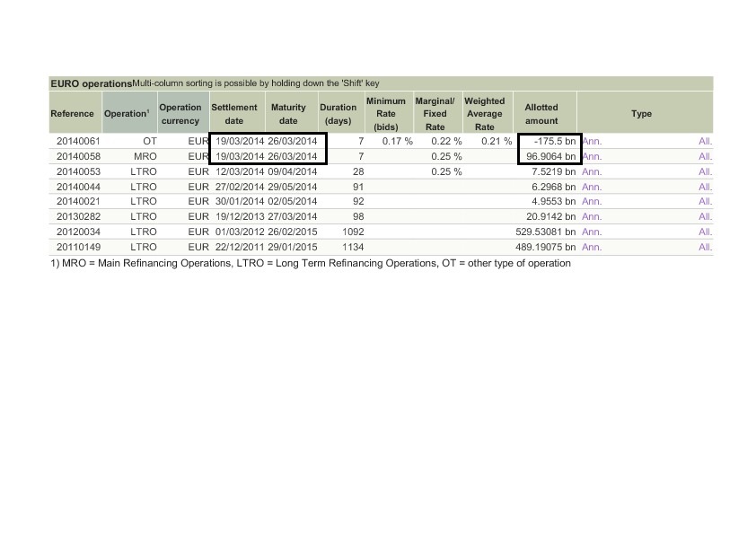Select reference number 20140021
The width and height of the screenshot is (756, 534).
coord(79,201)
